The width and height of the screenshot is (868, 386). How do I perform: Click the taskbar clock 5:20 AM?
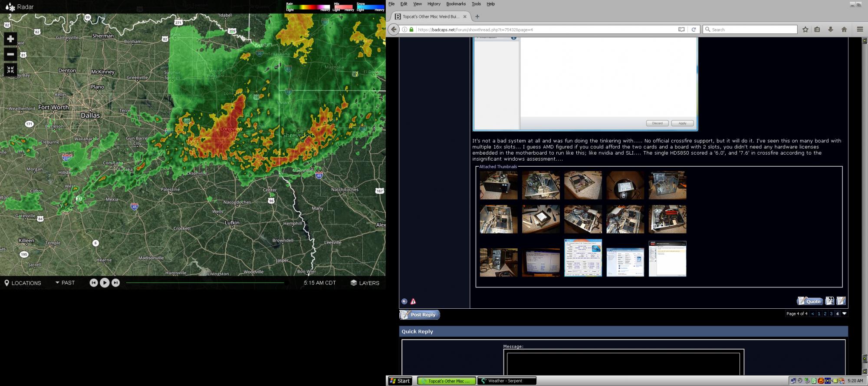click(x=855, y=381)
